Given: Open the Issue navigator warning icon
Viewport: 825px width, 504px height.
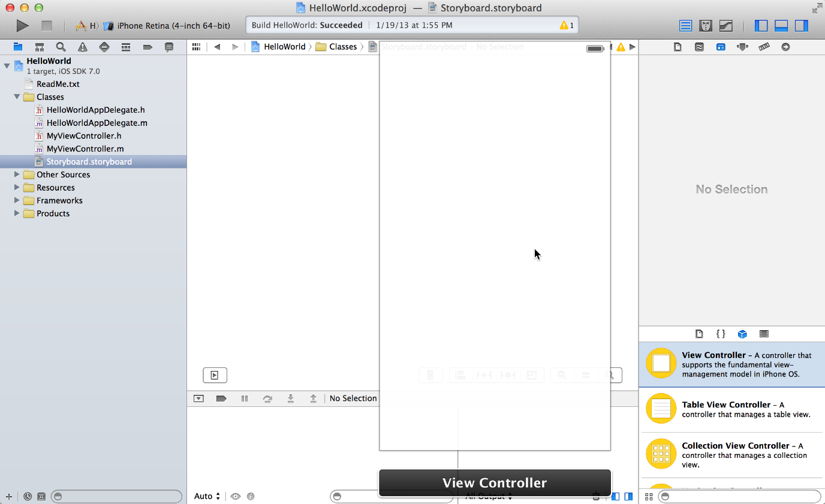Looking at the screenshot, I should tap(83, 47).
